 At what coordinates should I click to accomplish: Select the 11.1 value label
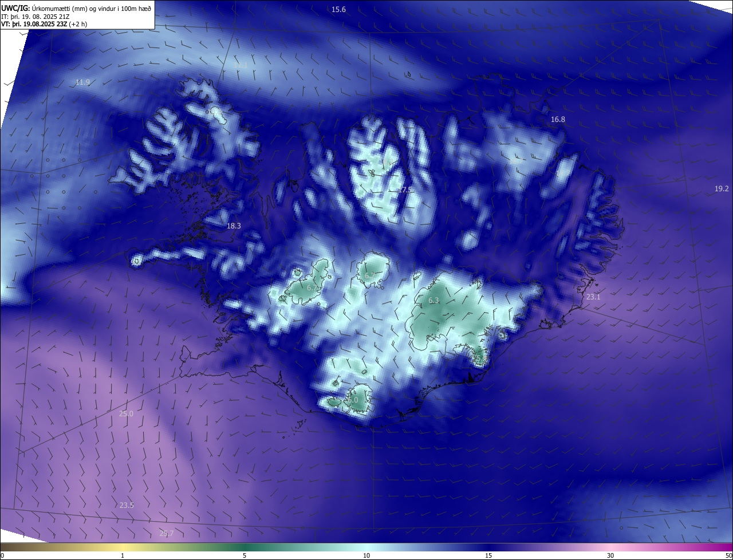coord(241,66)
